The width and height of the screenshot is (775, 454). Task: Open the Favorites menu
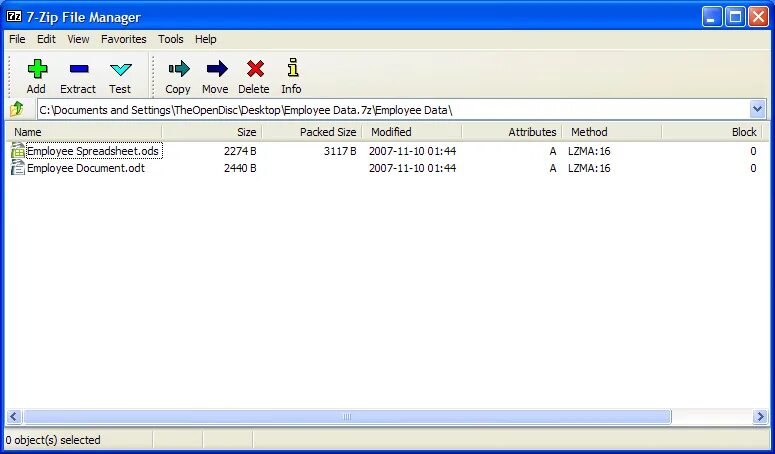[x=124, y=39]
